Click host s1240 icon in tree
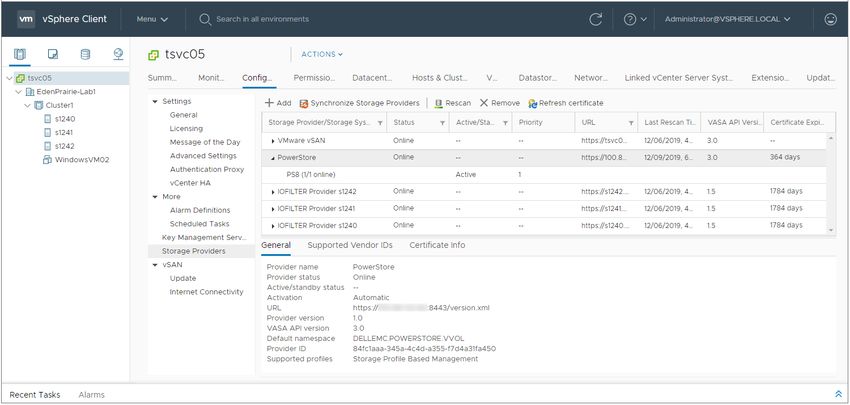850x405 pixels. click(47, 119)
